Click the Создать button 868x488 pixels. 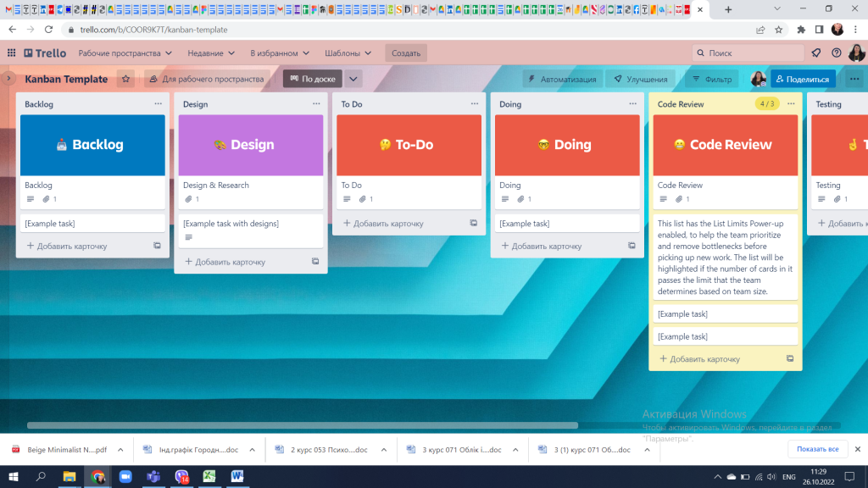click(406, 53)
